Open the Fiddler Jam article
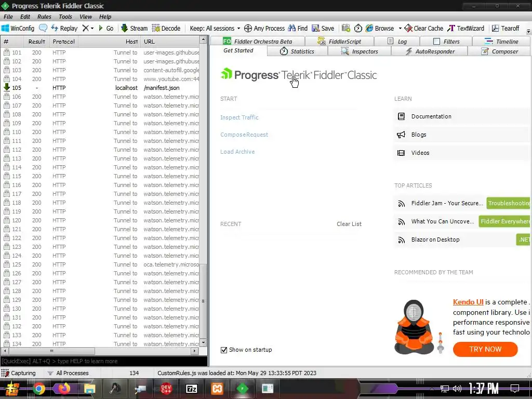Image resolution: width=532 pixels, height=399 pixels. [x=447, y=203]
